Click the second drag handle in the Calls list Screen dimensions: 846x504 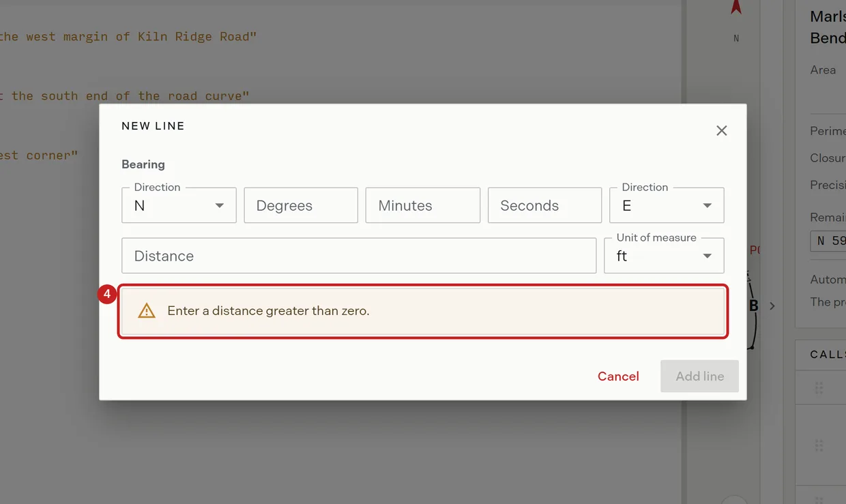819,445
